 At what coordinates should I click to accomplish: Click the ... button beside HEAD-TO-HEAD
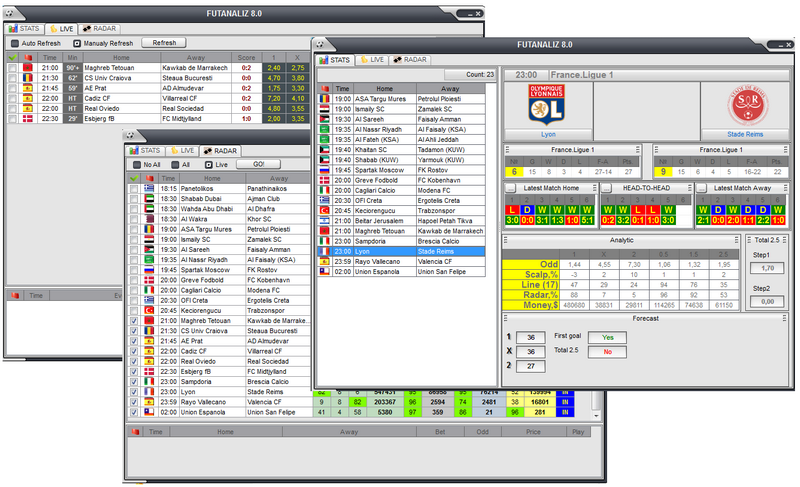coord(606,188)
